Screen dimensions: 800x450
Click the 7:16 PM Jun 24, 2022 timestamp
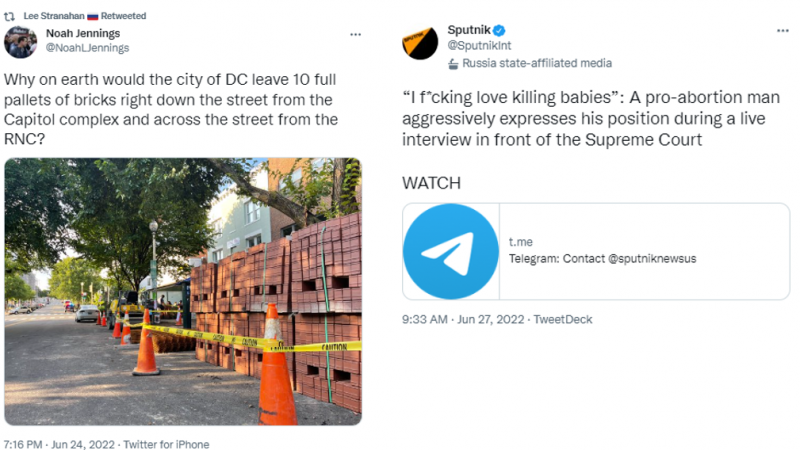59,444
